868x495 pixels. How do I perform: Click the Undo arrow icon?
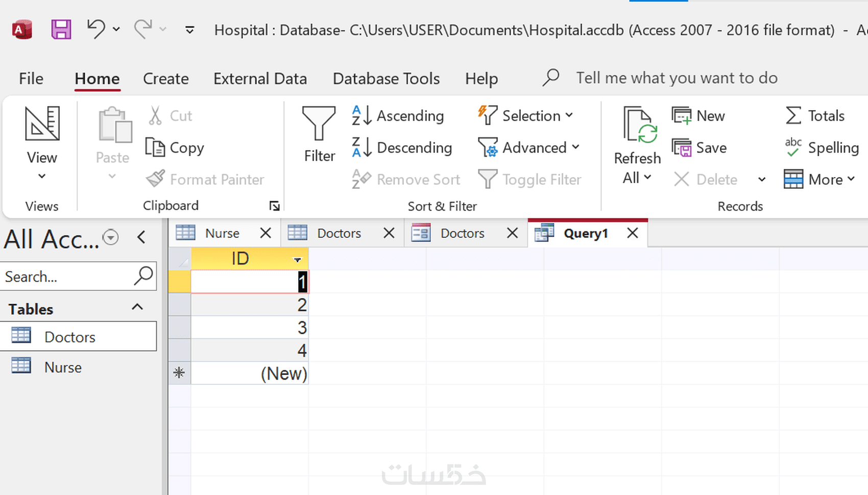[95, 29]
